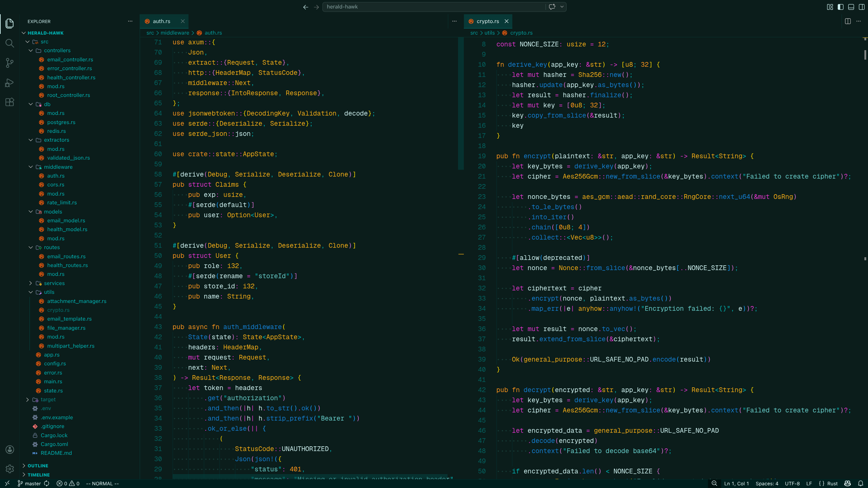Open main.rs file
The image size is (868, 488).
[x=53, y=382]
